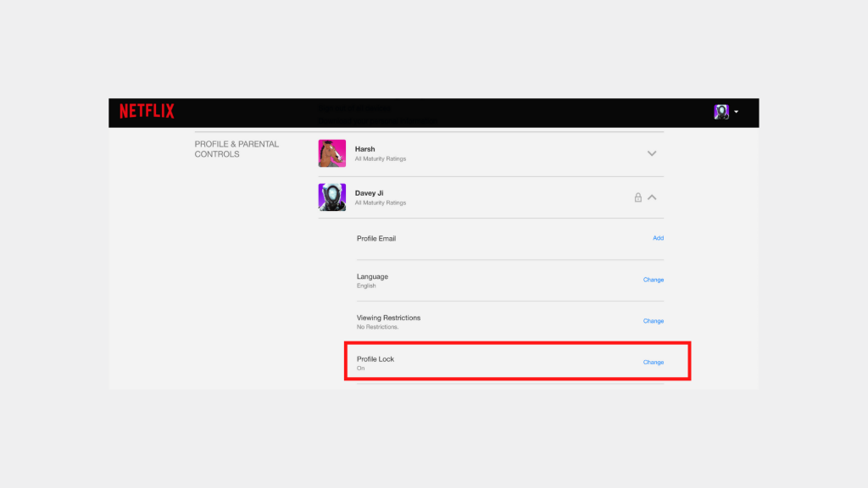Click the Netflix logo
868x488 pixels.
(147, 111)
